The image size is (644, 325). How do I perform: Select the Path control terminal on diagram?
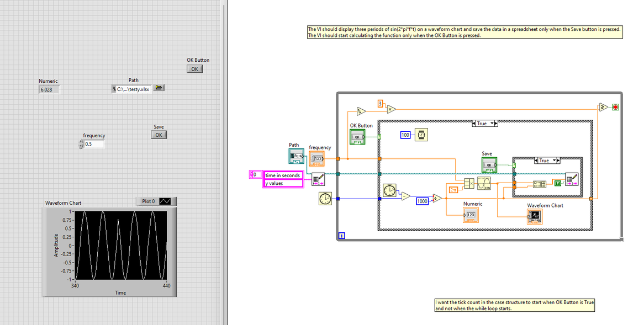click(297, 156)
